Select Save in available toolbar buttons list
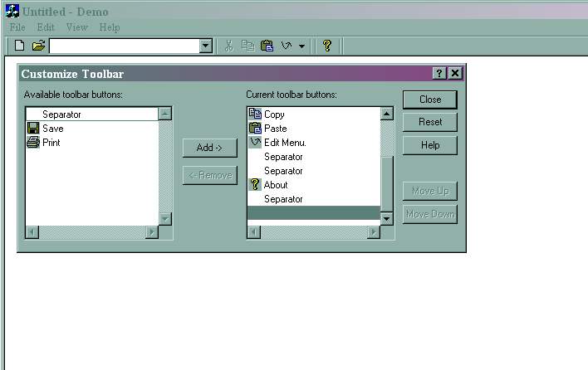Image resolution: width=588 pixels, height=370 pixels. coord(52,129)
